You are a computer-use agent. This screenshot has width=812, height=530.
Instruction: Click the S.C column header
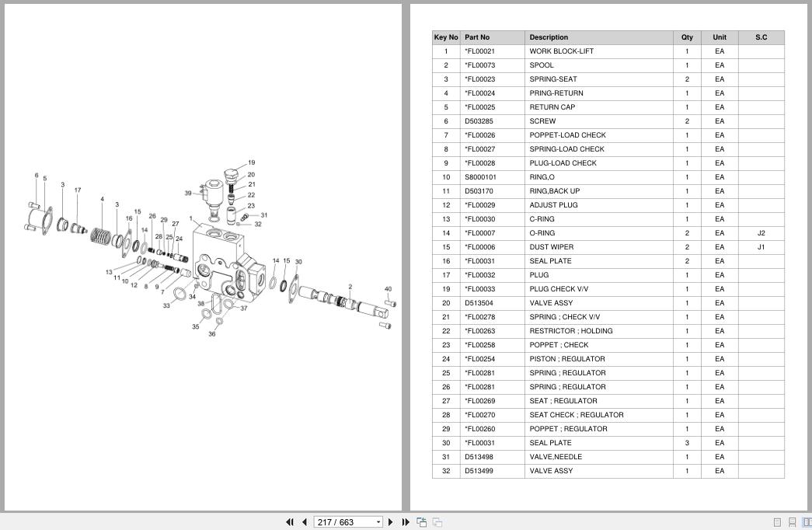click(x=761, y=37)
